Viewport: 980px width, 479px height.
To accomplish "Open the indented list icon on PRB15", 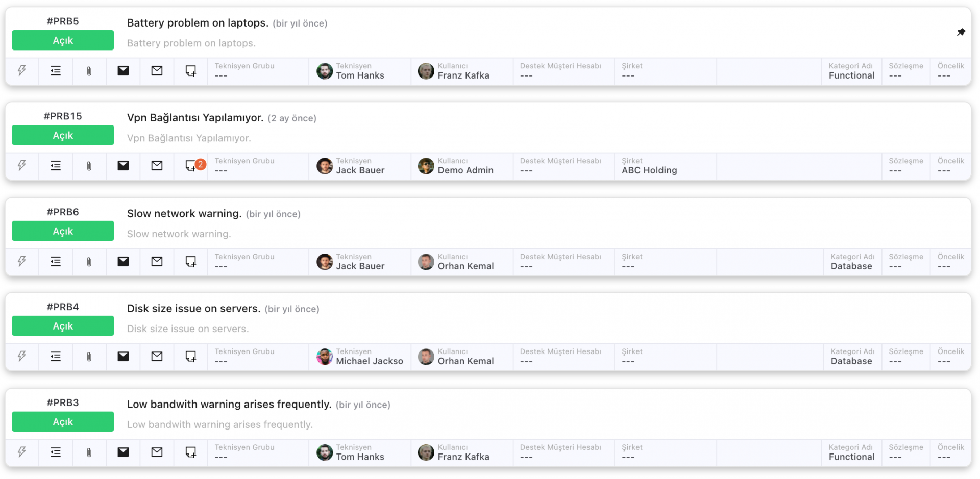I will (56, 166).
